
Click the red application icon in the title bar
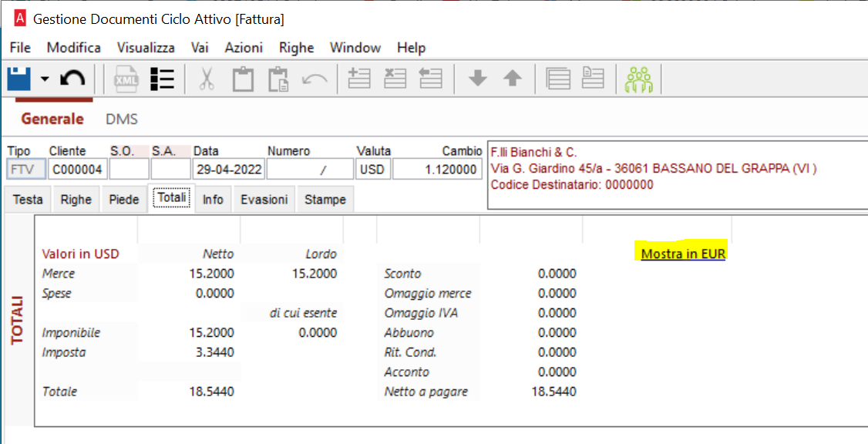(x=21, y=19)
